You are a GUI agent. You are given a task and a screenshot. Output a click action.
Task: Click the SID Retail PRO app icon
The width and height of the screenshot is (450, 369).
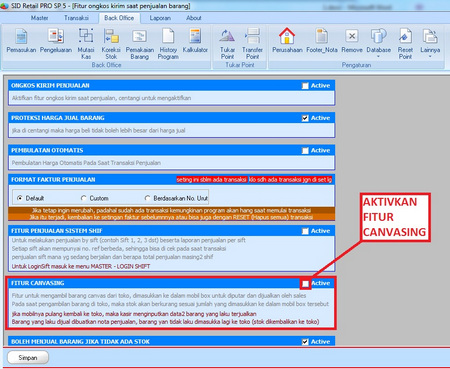(x=4, y=6)
